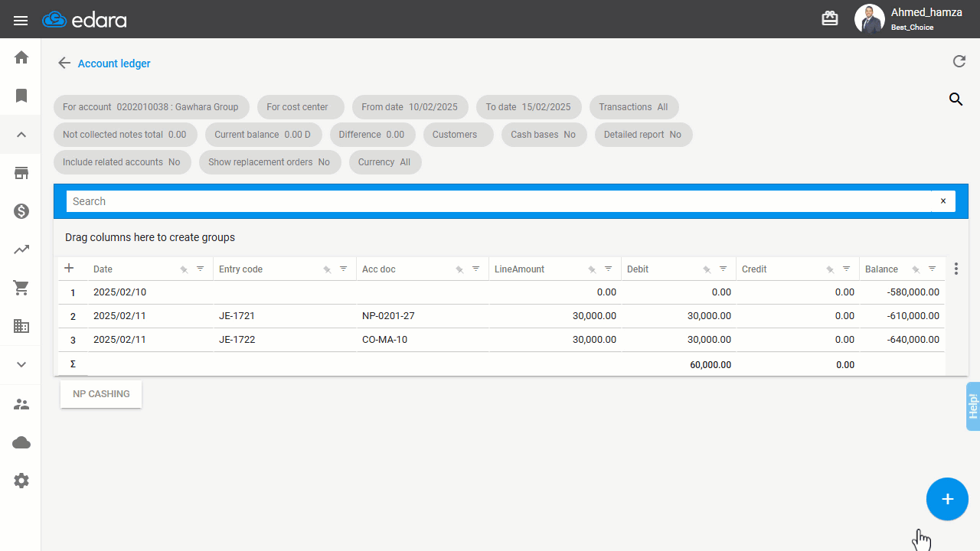Toggle Show replacement orders No chip

pyautogui.click(x=269, y=162)
